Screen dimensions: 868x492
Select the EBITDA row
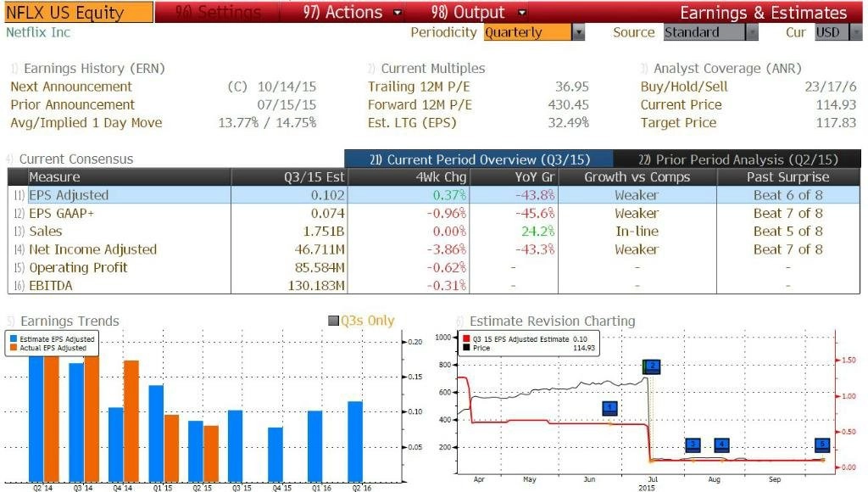coord(434,285)
